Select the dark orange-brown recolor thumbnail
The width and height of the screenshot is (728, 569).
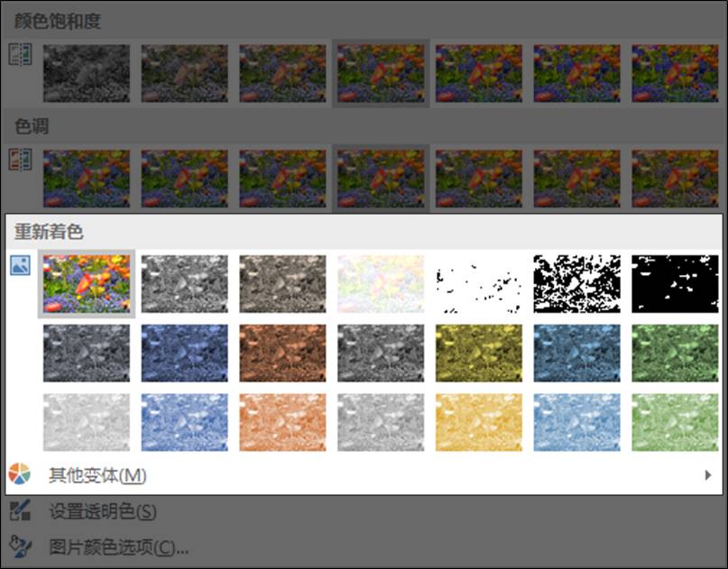click(x=282, y=353)
